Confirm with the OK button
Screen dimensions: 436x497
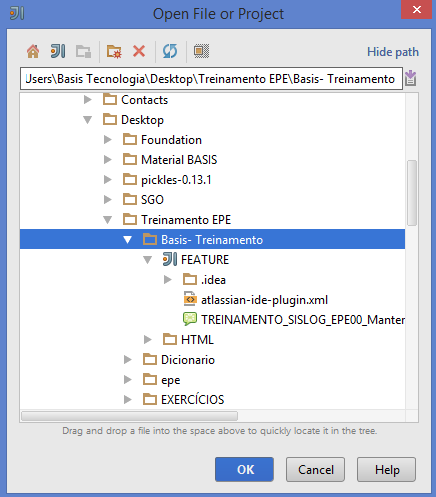(244, 469)
